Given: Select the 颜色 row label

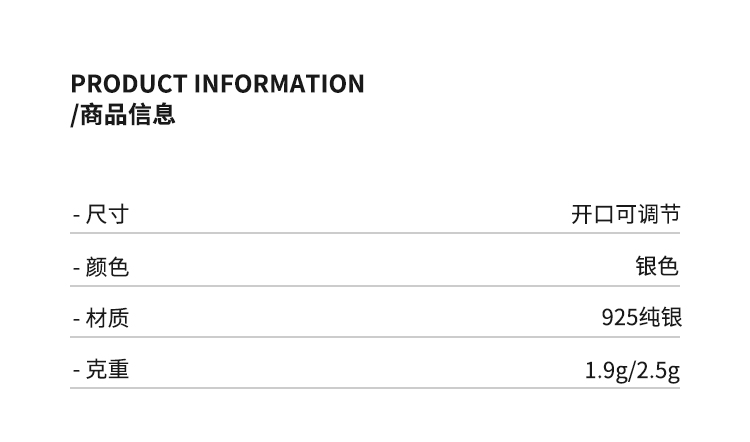Looking at the screenshot, I should 107,266.
